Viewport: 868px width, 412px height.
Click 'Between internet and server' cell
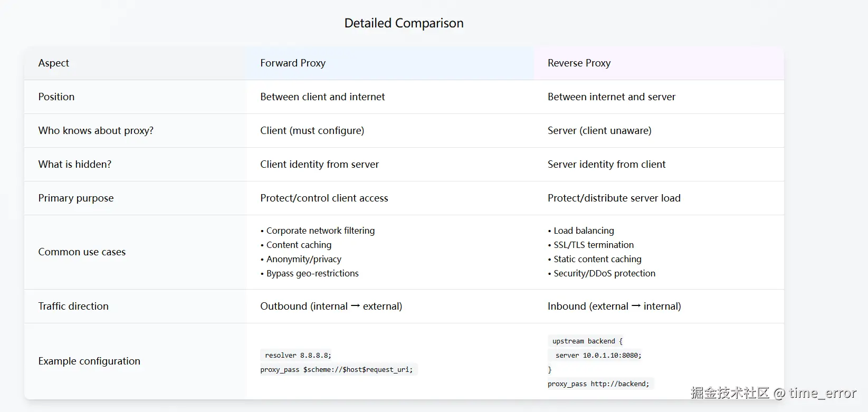(611, 97)
